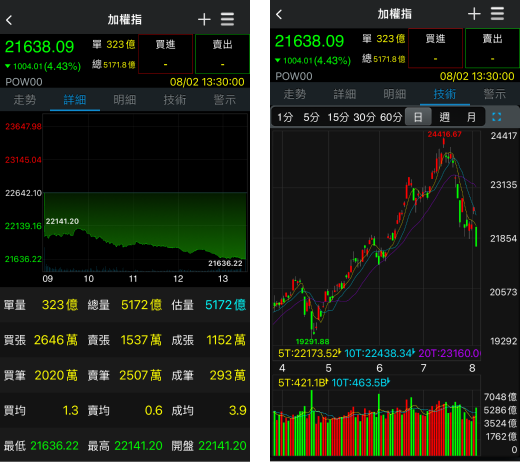Tap the POW00 symbol code in the right panel
Viewport: 520px width, 462px height.
point(294,76)
